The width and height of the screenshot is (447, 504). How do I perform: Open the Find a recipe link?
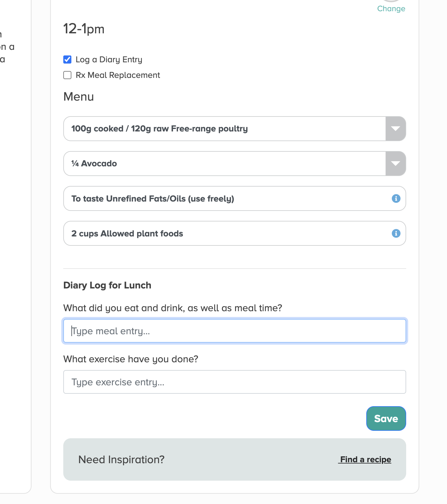(365, 459)
